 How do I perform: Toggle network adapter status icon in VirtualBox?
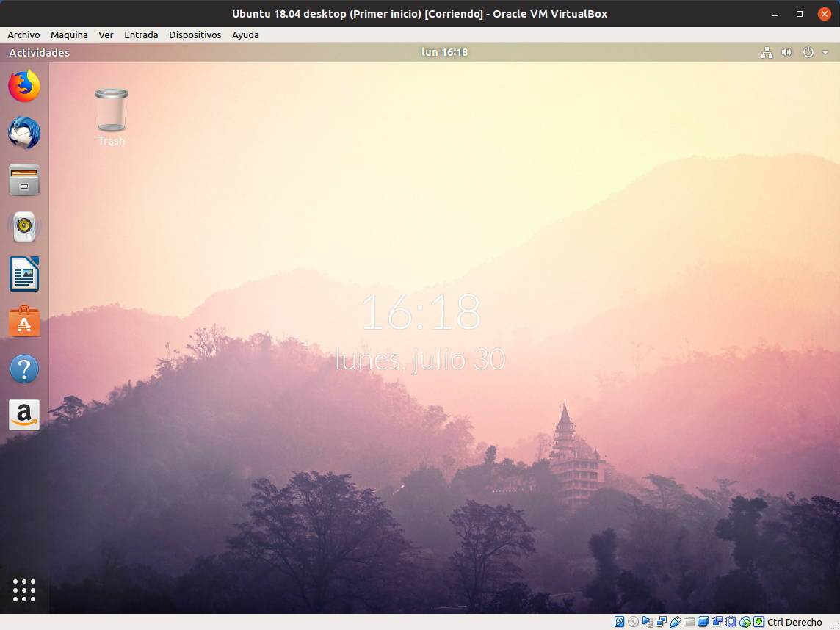[x=662, y=621]
